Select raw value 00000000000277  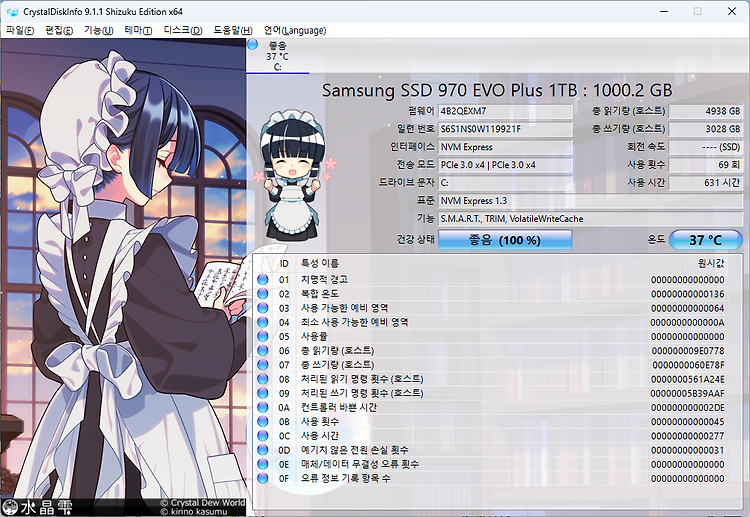(688, 436)
